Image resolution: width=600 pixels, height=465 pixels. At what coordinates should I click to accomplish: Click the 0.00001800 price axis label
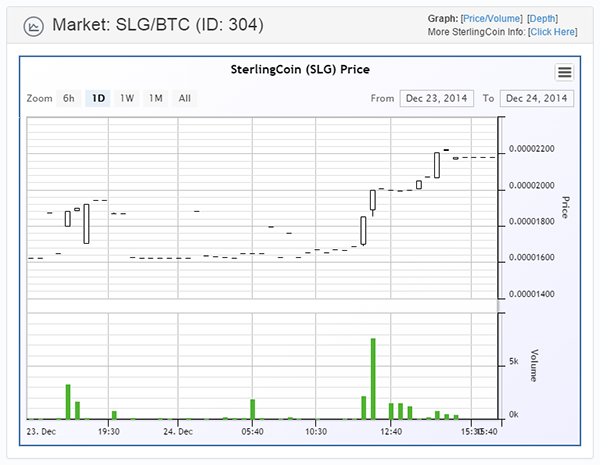pos(532,221)
